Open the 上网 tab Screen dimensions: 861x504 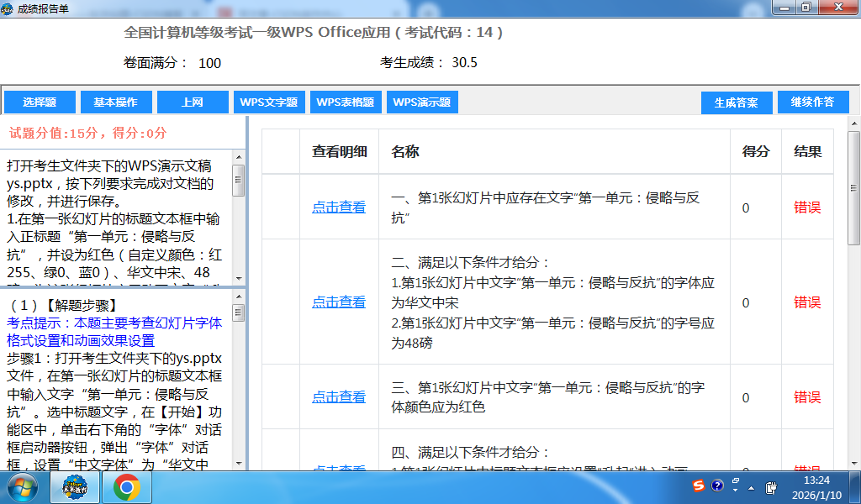(193, 102)
